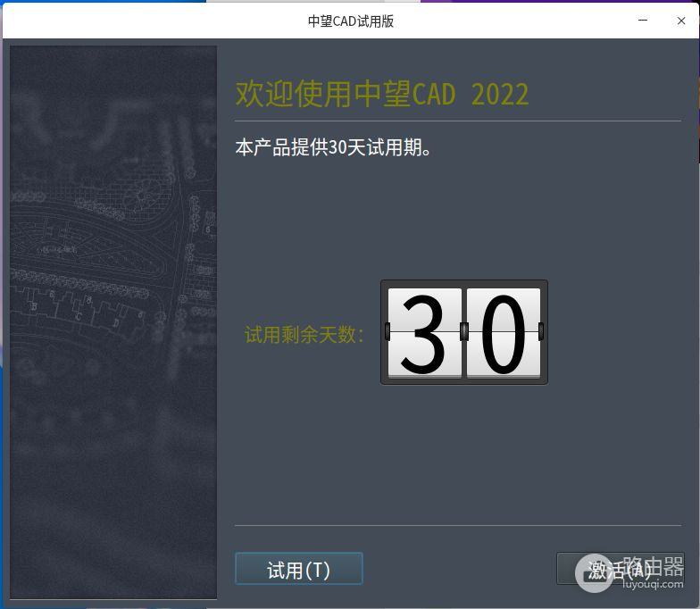The height and width of the screenshot is (609, 700).
Task: Click the label 试用剩余天数:
Action: (304, 334)
